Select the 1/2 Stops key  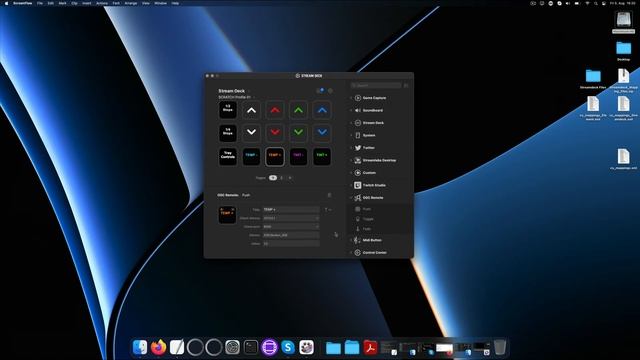coord(228,110)
